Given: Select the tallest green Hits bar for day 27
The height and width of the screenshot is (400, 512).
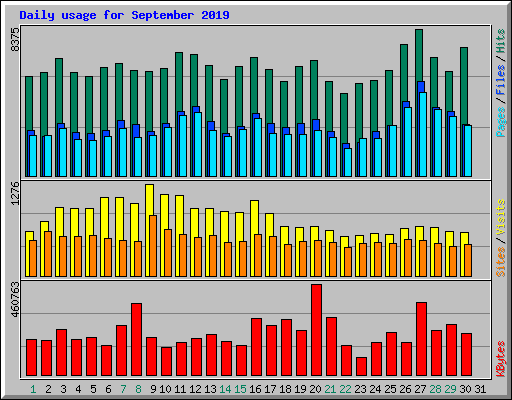Looking at the screenshot, I should pos(419,55).
